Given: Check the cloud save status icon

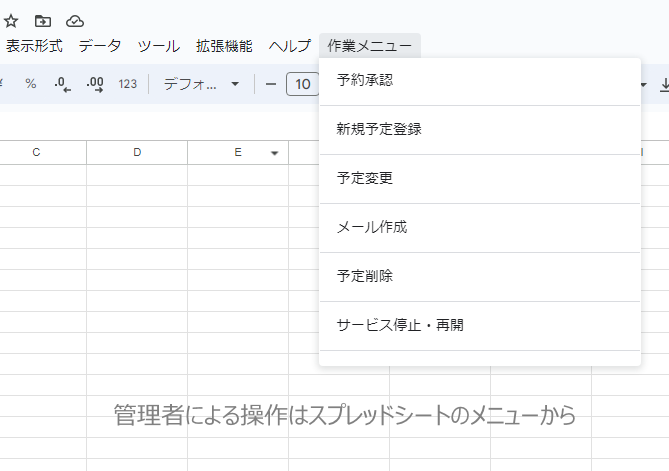Looking at the screenshot, I should pyautogui.click(x=75, y=21).
